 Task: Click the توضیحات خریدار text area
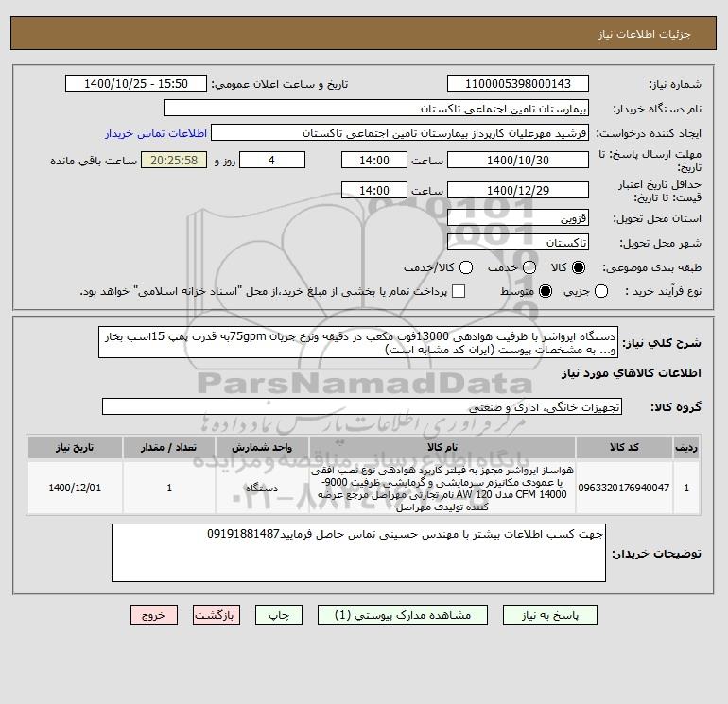358,553
